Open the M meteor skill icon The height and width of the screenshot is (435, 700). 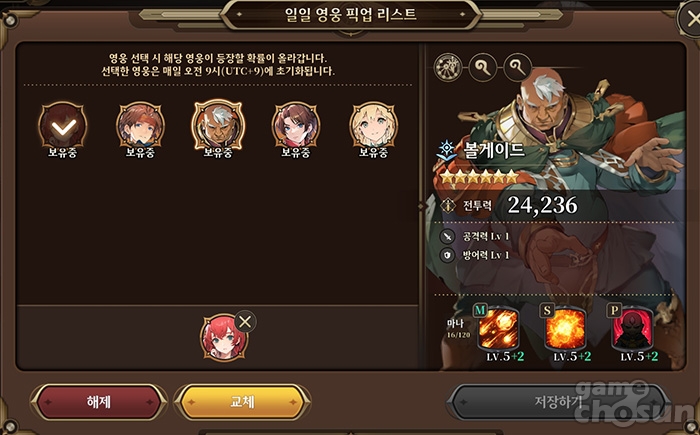tap(498, 329)
